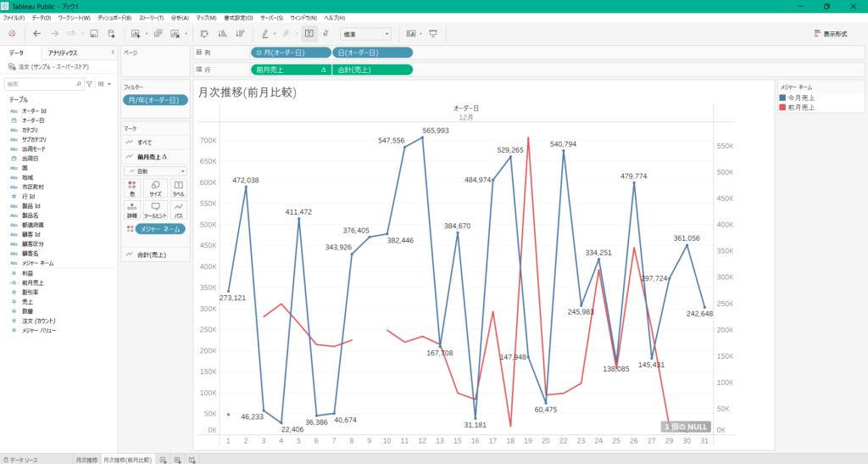Switch to the 月次推移 sheet tab
The image size is (868, 464).
click(86, 460)
